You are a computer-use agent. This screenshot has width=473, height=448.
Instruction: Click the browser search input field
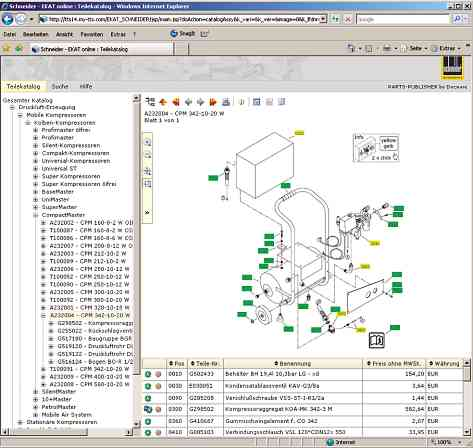tap(403, 19)
